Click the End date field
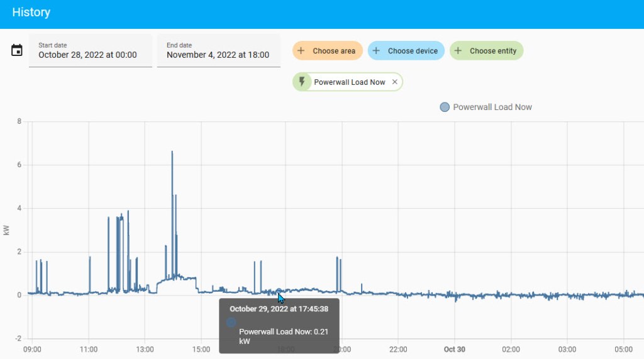 [218, 50]
